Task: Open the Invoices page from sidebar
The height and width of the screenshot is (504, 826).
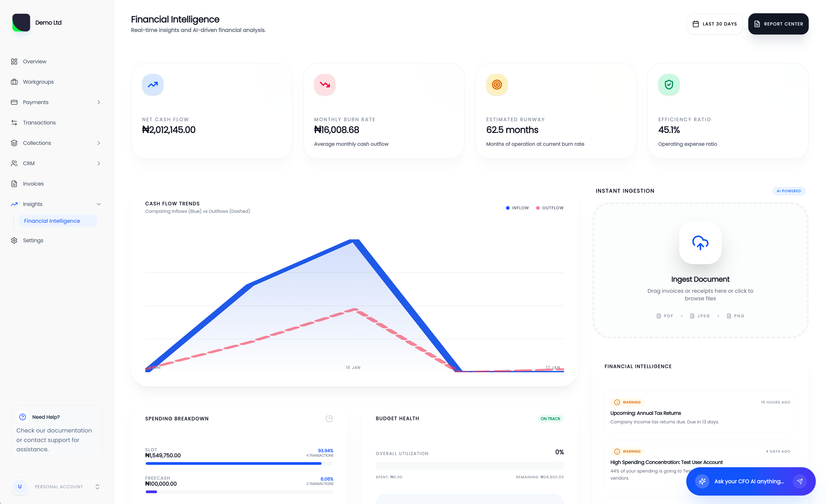Action: point(33,183)
